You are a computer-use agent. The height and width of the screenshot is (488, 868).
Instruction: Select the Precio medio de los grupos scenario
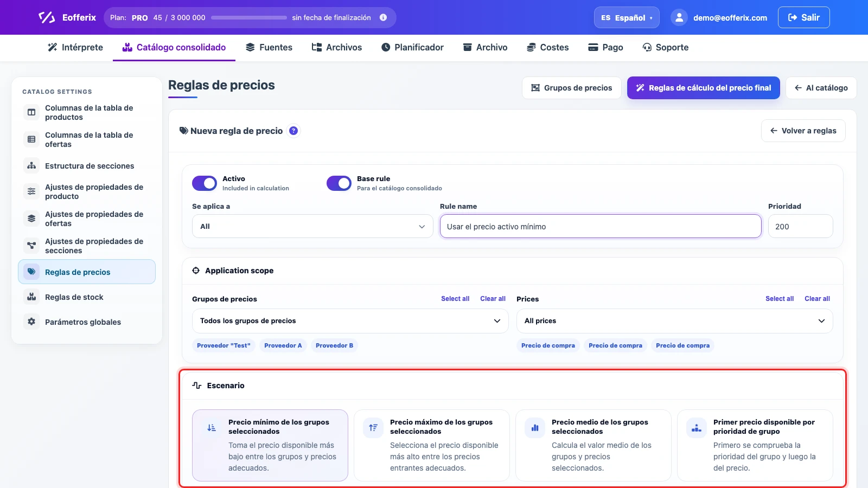(x=593, y=445)
